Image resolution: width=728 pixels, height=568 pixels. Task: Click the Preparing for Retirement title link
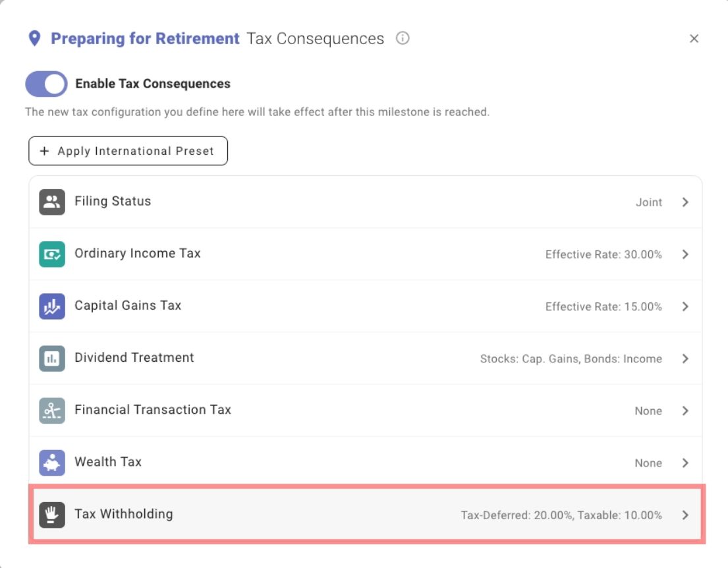click(145, 39)
